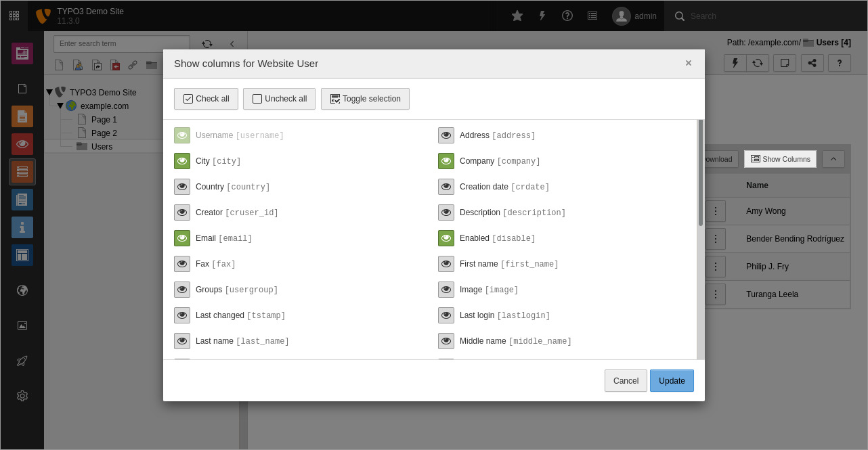The height and width of the screenshot is (450, 868).
Task: Open the Upgrade rocket icon in sidebar
Action: click(x=22, y=361)
